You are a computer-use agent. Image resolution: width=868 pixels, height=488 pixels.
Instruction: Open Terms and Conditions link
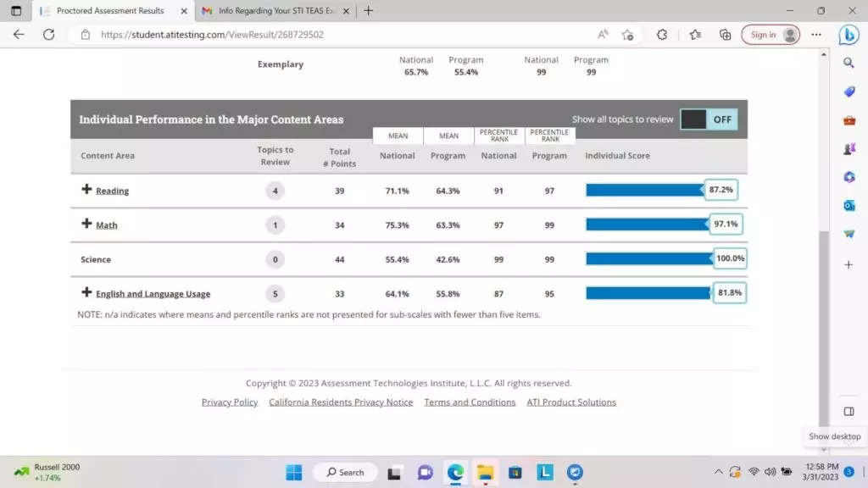470,402
